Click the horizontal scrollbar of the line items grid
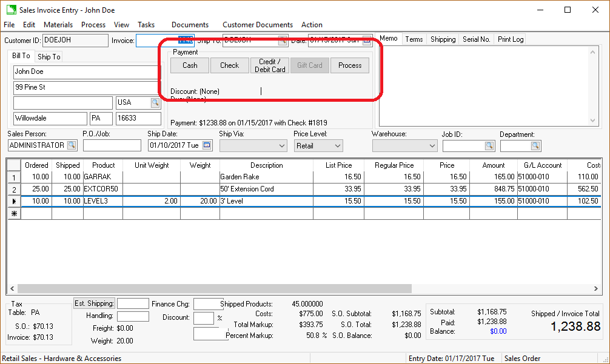 pyautogui.click(x=212, y=288)
